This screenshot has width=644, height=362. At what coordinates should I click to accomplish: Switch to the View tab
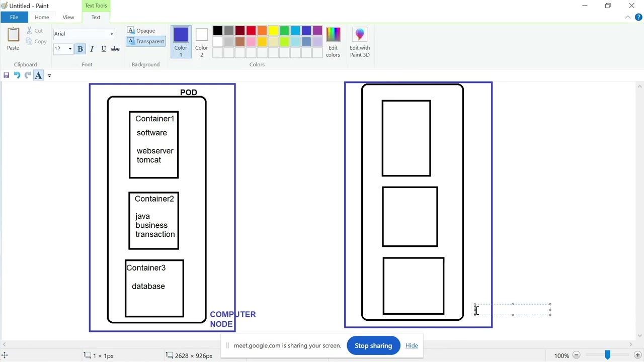(68, 17)
